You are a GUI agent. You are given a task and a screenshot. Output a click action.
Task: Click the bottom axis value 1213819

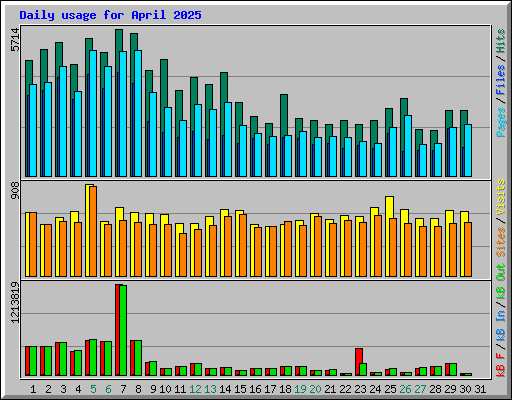tap(15, 303)
